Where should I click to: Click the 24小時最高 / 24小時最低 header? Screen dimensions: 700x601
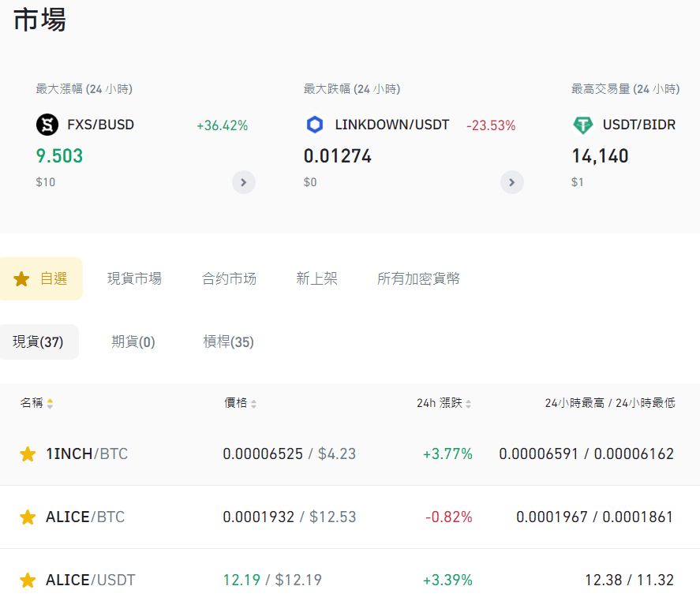coord(610,403)
